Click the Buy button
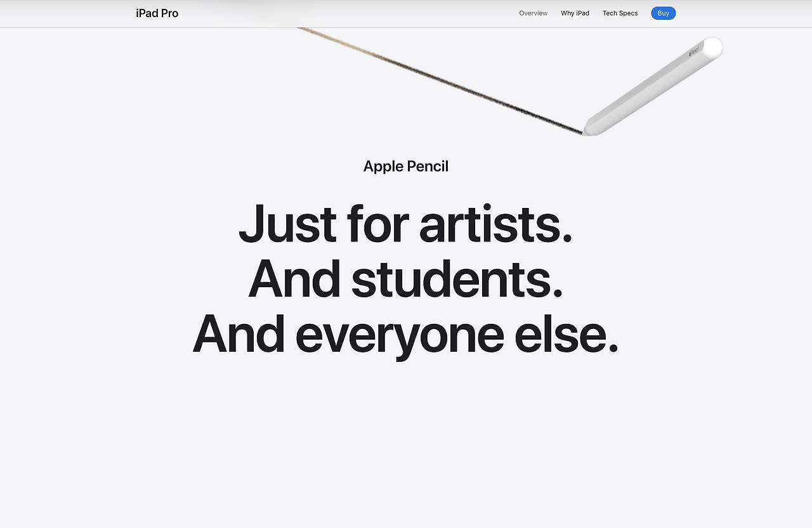This screenshot has height=528, width=812. (x=663, y=13)
